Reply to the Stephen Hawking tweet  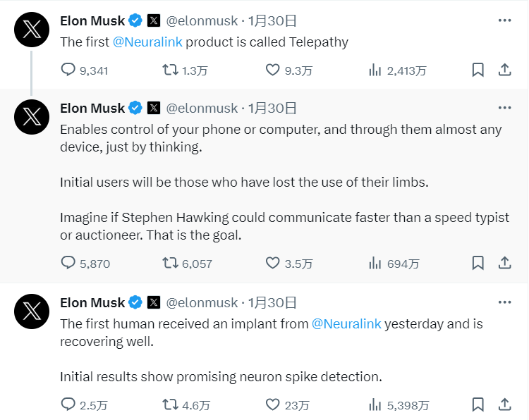pos(68,264)
